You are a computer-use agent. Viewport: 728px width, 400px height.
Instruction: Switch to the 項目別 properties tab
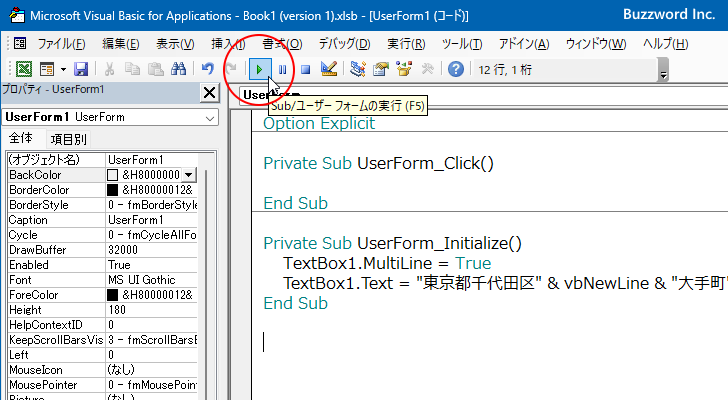(x=68, y=139)
